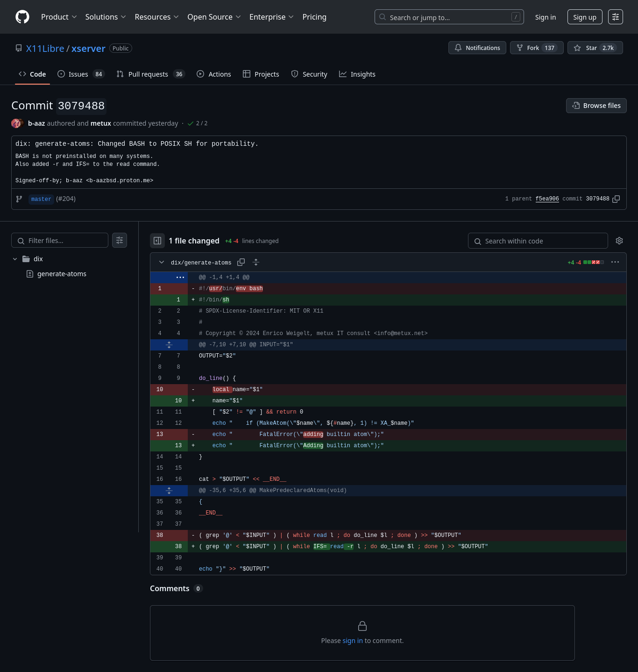This screenshot has height=672, width=638.
Task: Copy the dix/generate-atoms file path
Action: [x=241, y=262]
